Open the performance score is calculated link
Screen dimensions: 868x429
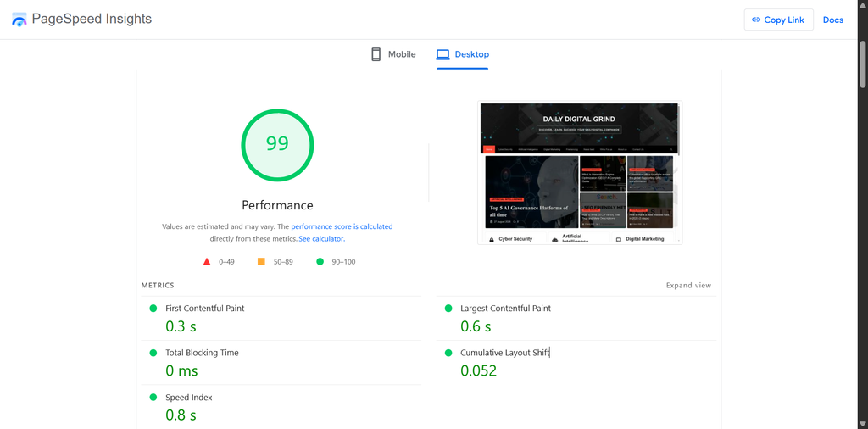tap(342, 226)
